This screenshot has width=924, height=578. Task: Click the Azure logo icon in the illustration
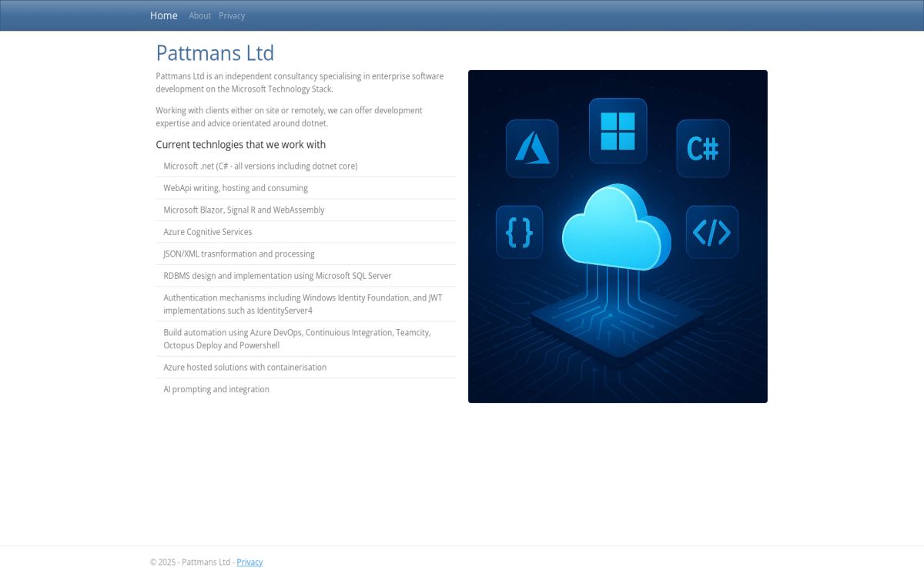531,148
